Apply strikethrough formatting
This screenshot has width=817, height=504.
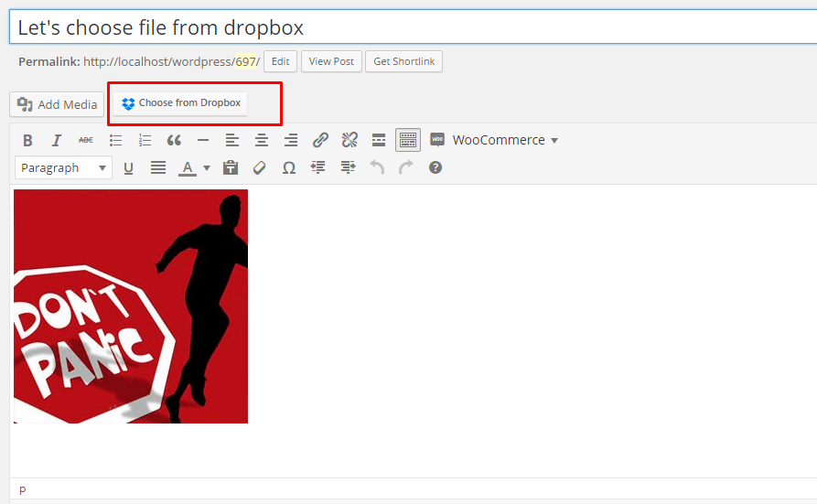86,140
